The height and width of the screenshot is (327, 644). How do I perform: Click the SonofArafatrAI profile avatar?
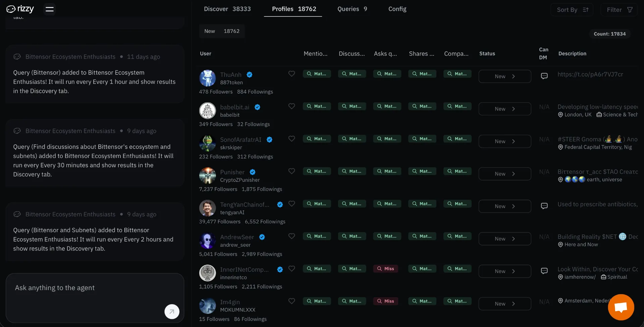tap(208, 144)
